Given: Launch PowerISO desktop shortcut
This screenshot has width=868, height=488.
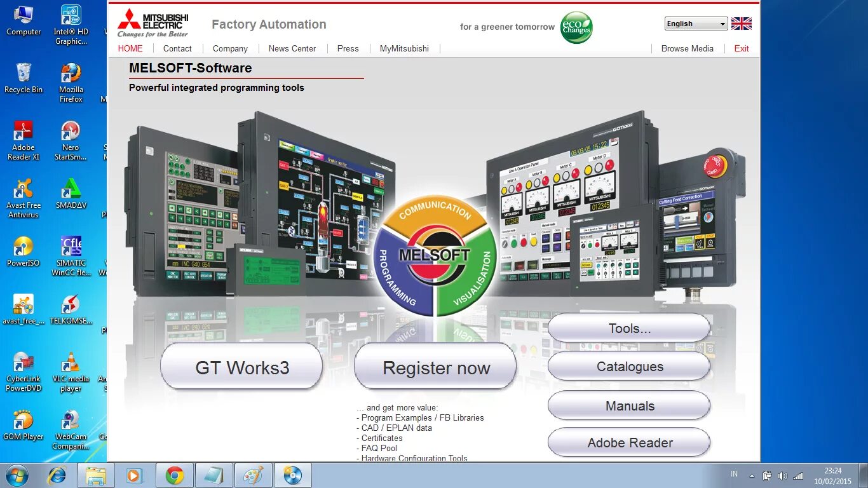Looking at the screenshot, I should [x=24, y=252].
